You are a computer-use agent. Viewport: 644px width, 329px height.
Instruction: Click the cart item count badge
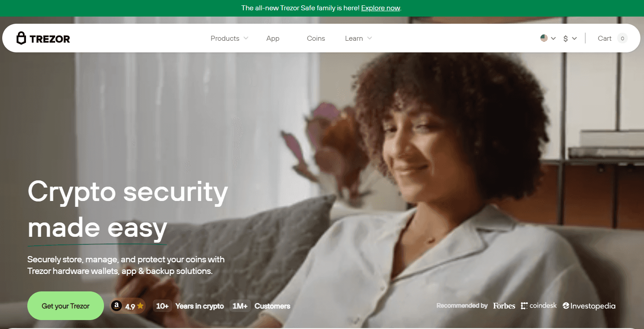point(622,38)
